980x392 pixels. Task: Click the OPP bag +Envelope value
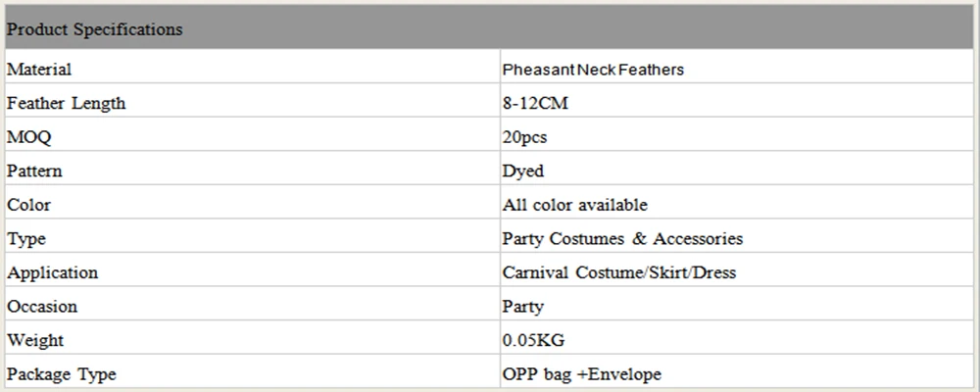582,373
